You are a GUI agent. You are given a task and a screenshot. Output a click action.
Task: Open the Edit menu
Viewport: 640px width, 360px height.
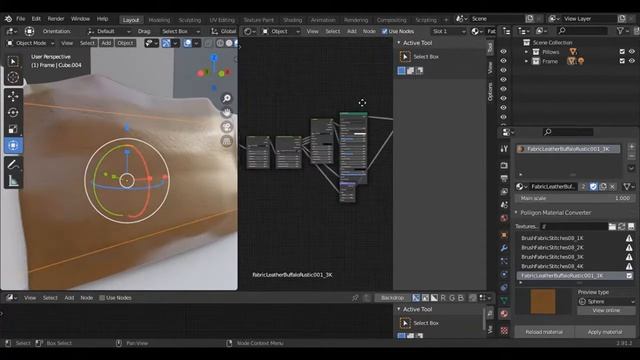(x=36, y=19)
